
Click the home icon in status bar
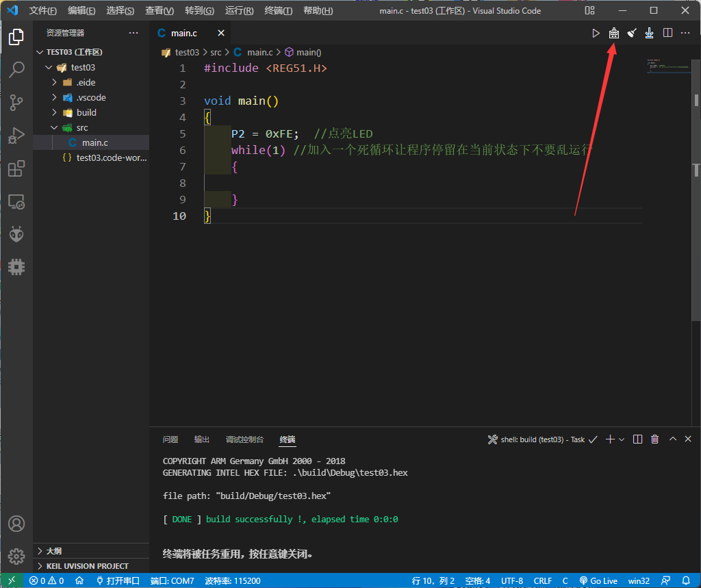(x=79, y=580)
